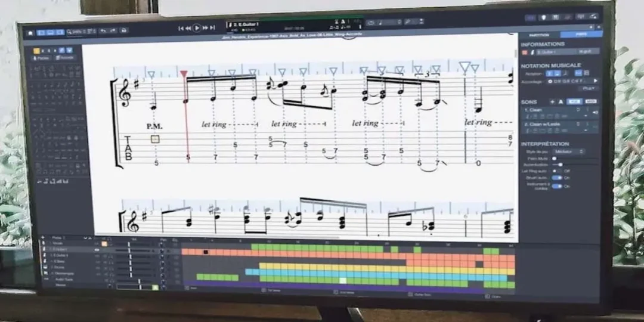Add a track with plus icon
Screen dimensions: 644x322
click(x=43, y=237)
